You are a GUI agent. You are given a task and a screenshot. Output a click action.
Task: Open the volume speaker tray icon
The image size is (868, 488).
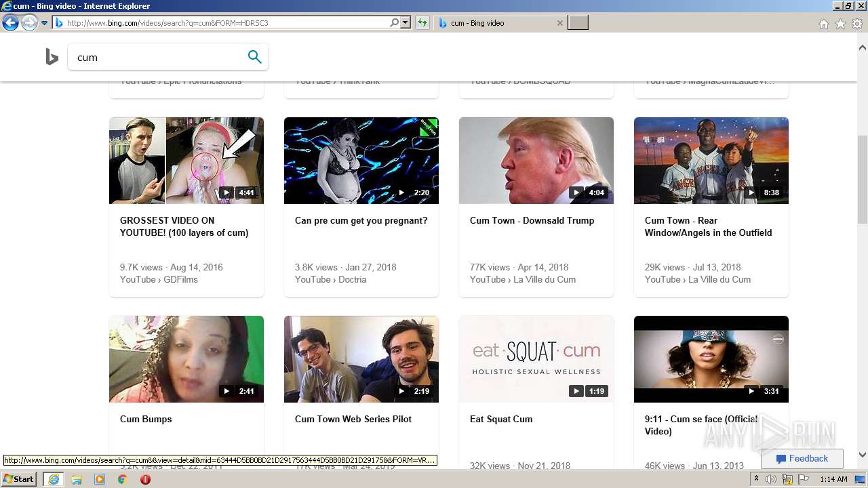click(771, 479)
